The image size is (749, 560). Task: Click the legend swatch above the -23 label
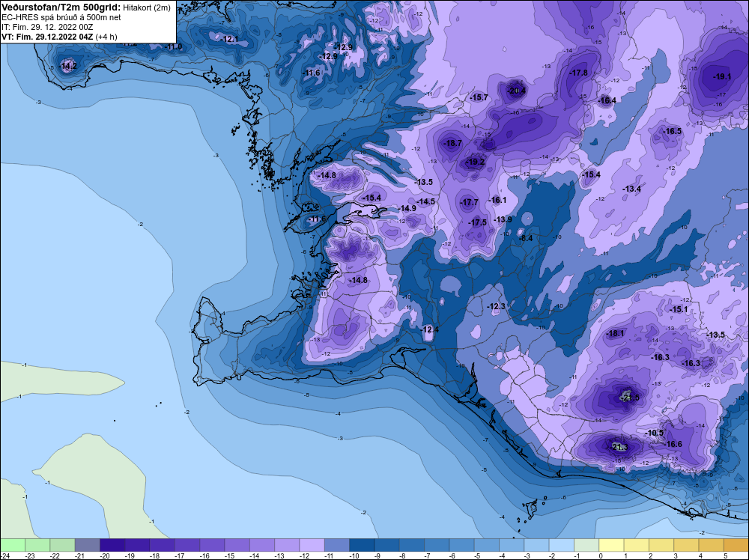37,545
